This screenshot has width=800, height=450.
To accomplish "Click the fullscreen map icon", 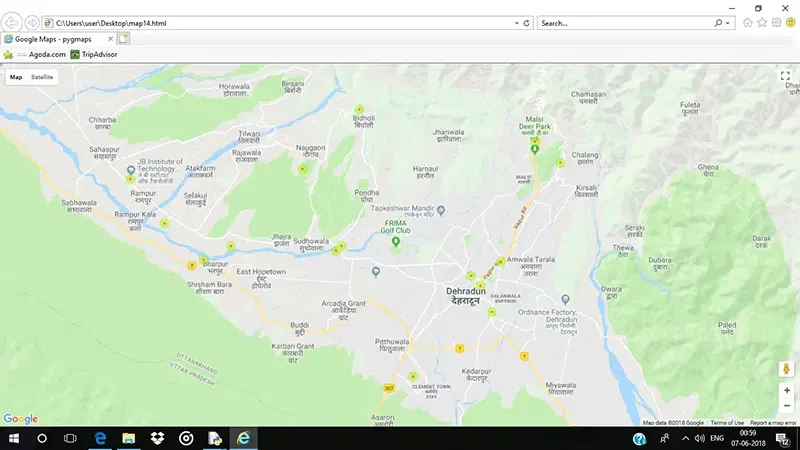I will [785, 76].
